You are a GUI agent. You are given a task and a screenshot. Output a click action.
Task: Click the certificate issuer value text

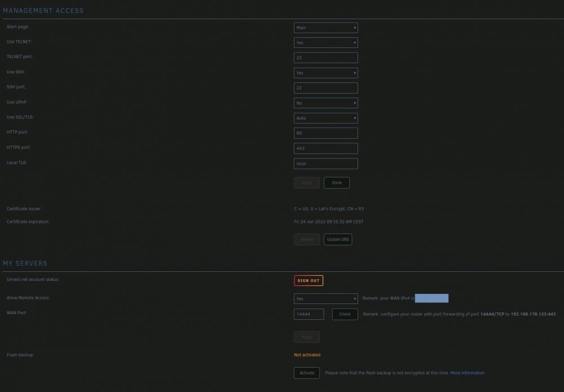[x=329, y=209]
